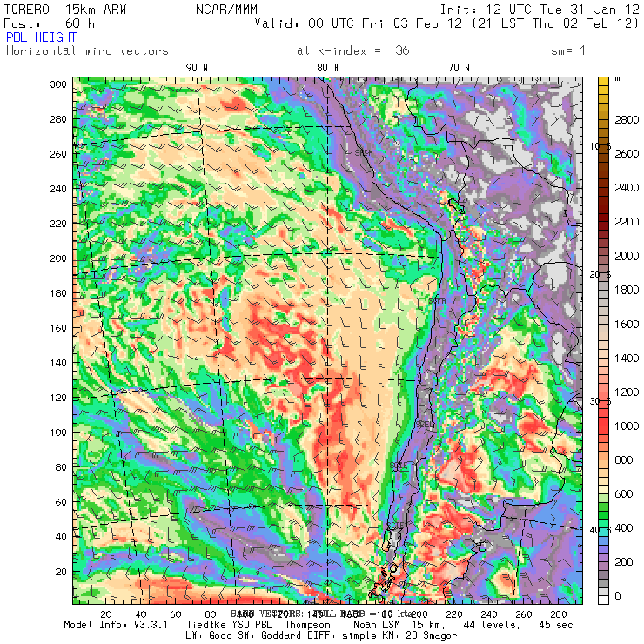Click the vertical axis label '100'

(58, 433)
